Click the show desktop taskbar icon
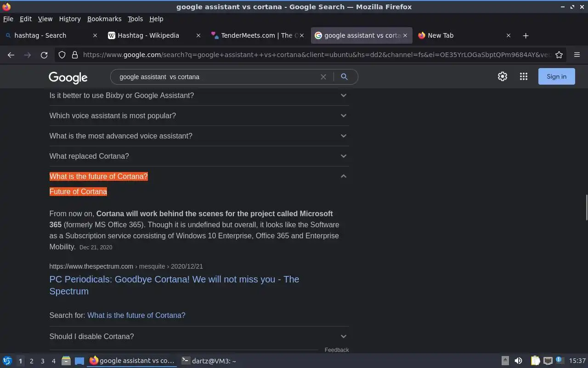Screen dimensions: 588x368 pyautogui.click(x=79, y=361)
